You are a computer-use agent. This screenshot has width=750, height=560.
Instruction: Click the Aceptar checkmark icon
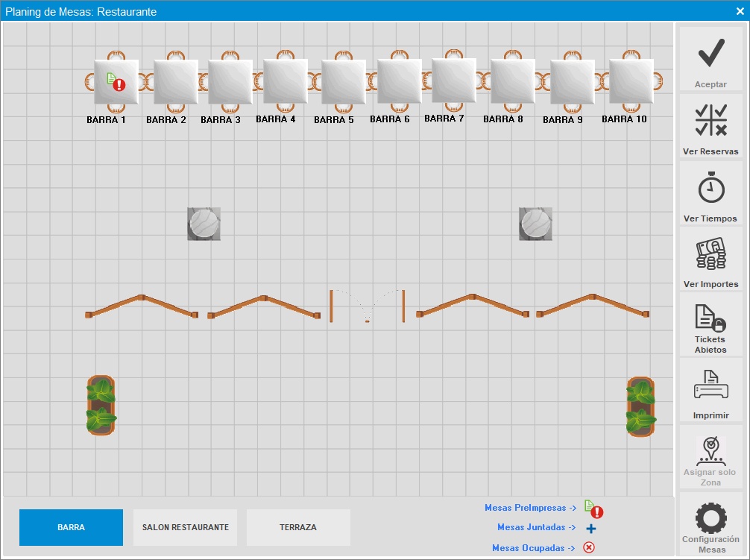710,54
